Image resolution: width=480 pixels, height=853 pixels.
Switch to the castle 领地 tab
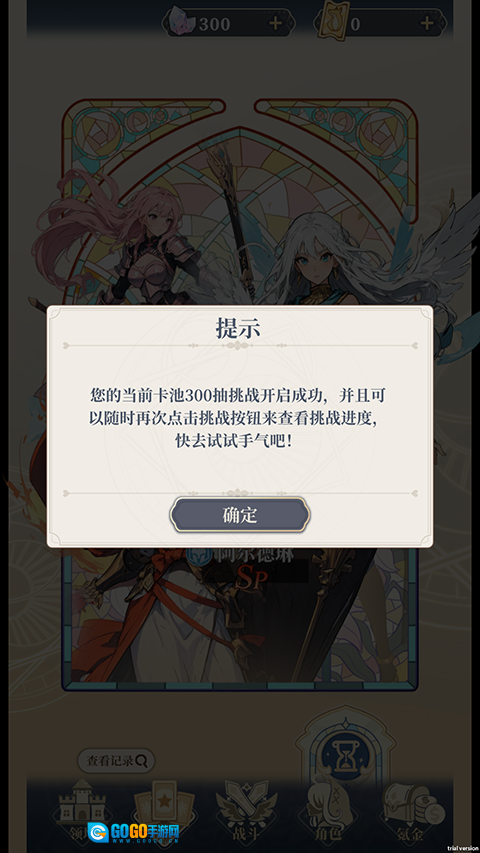point(82,807)
